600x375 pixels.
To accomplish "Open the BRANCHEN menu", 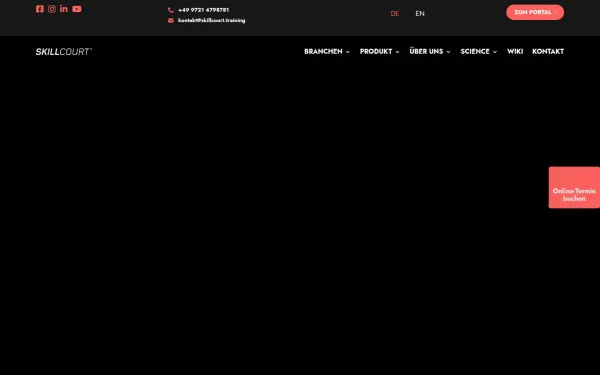I will click(x=323, y=51).
